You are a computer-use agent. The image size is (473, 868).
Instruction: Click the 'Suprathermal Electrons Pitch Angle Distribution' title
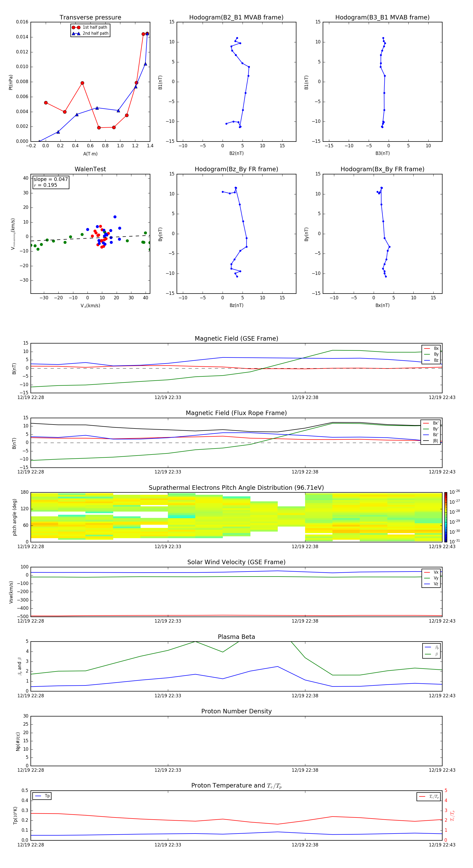click(236, 488)
